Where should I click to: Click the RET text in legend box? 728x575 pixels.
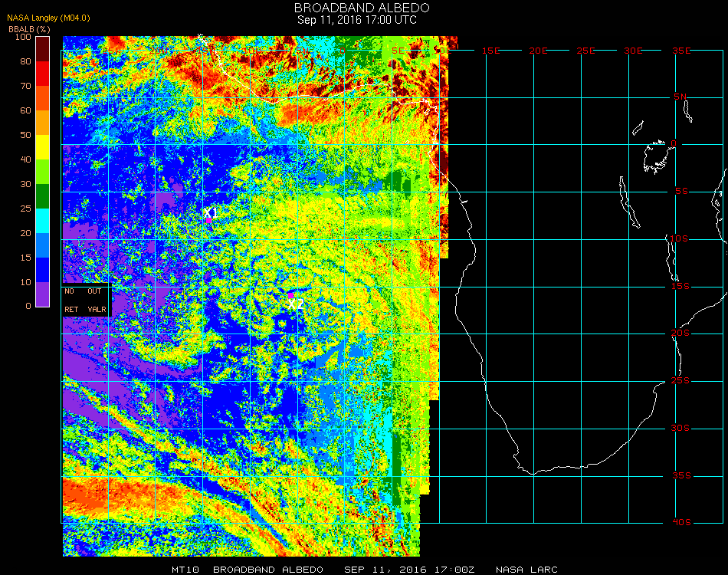[x=71, y=309]
